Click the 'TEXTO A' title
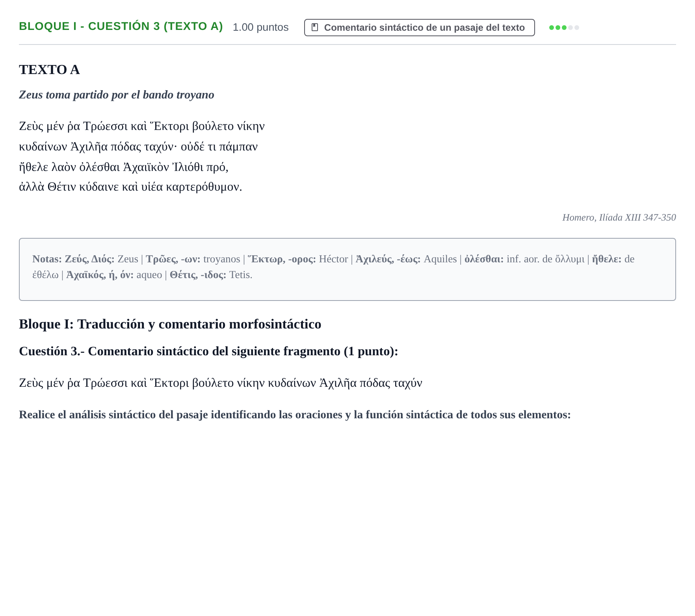Screen dimensions: 695x616 [49, 70]
